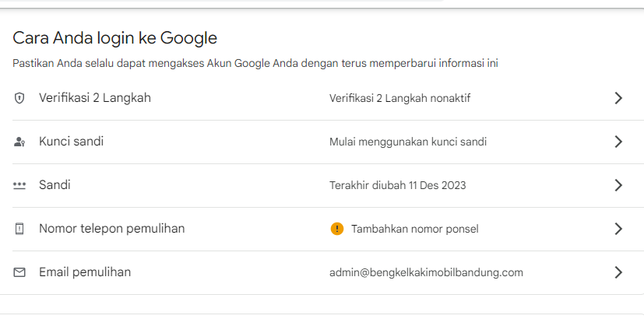Click the orange warning icon for phone number
This screenshot has width=644, height=319.
pos(336,229)
